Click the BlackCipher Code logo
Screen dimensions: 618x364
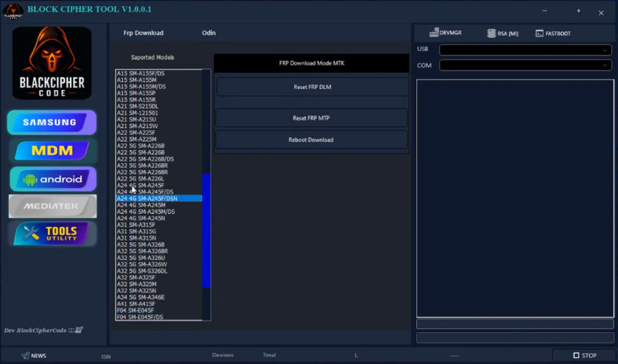pos(52,63)
